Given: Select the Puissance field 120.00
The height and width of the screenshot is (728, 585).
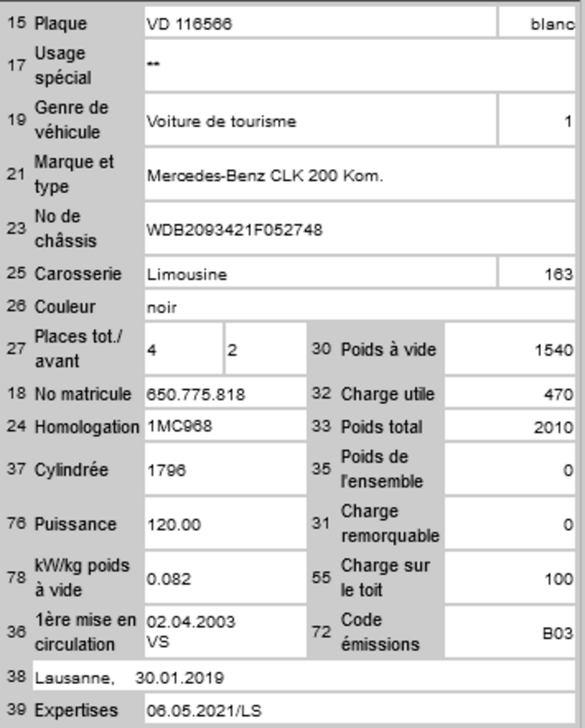Looking at the screenshot, I should 225,525.
